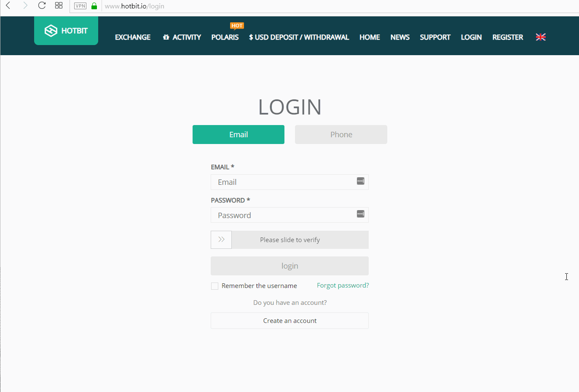Reload the page
This screenshot has height=392, width=579.
(42, 5)
